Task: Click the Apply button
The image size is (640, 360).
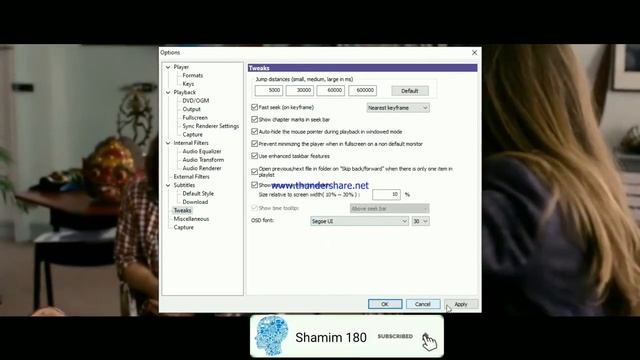Action: pos(461,304)
